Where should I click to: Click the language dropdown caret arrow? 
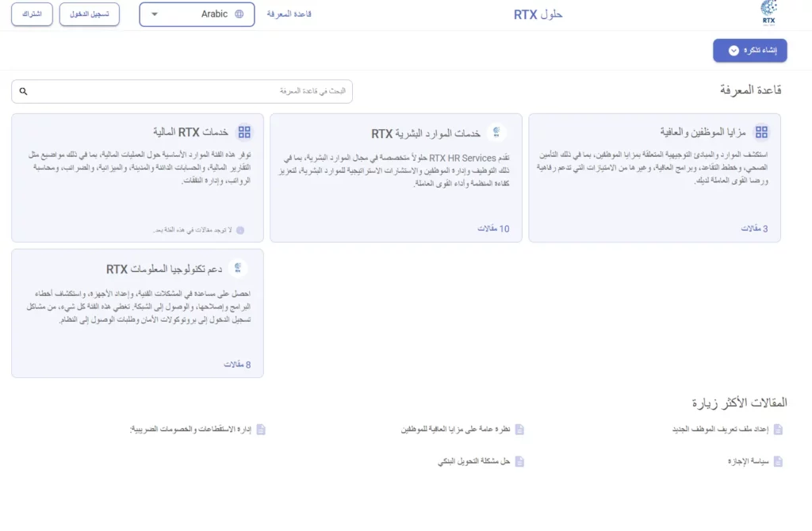tap(154, 14)
